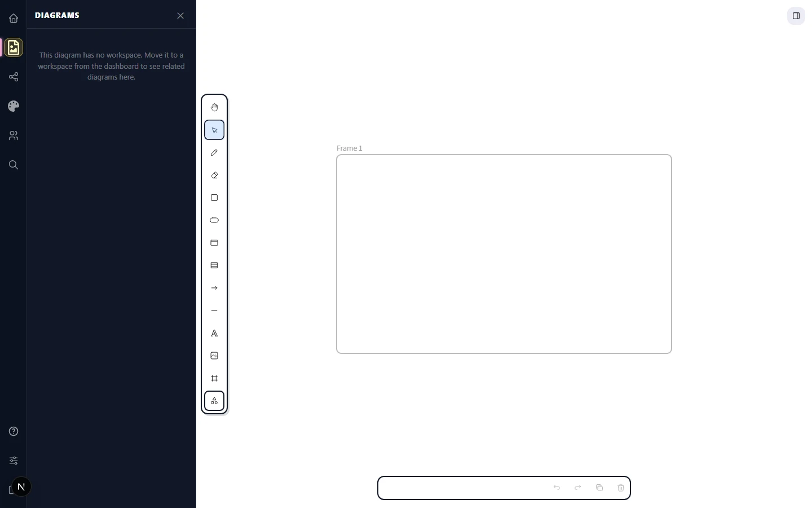This screenshot has width=812, height=508.
Task: Select the Text tool
Action: [214, 333]
